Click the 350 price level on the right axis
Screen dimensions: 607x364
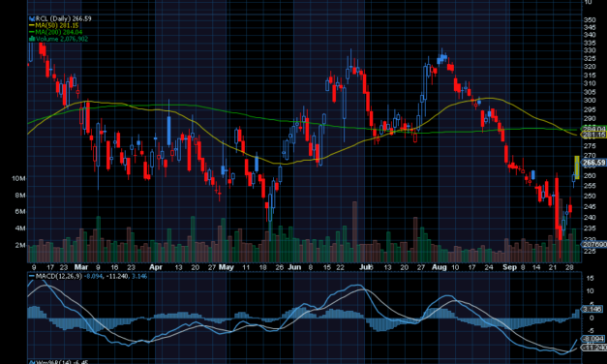[590, 19]
